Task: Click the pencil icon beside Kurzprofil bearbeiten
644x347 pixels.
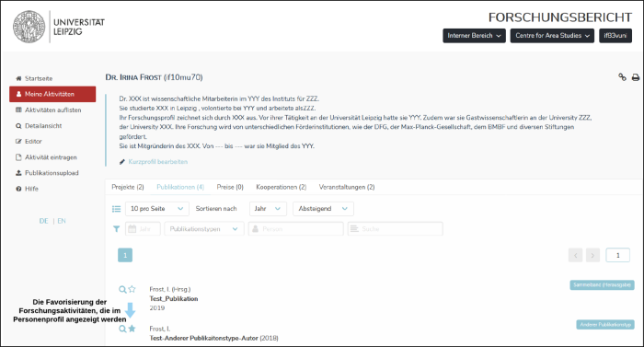Action: pos(122,162)
